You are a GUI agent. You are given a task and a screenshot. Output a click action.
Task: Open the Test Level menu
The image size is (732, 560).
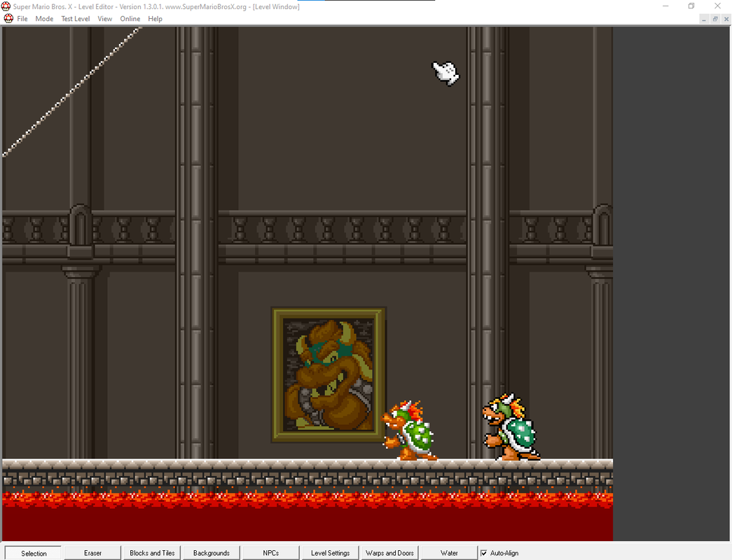75,19
